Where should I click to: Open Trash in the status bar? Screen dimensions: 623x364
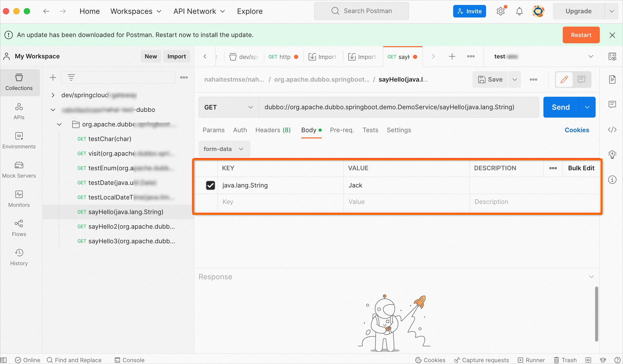click(x=565, y=360)
